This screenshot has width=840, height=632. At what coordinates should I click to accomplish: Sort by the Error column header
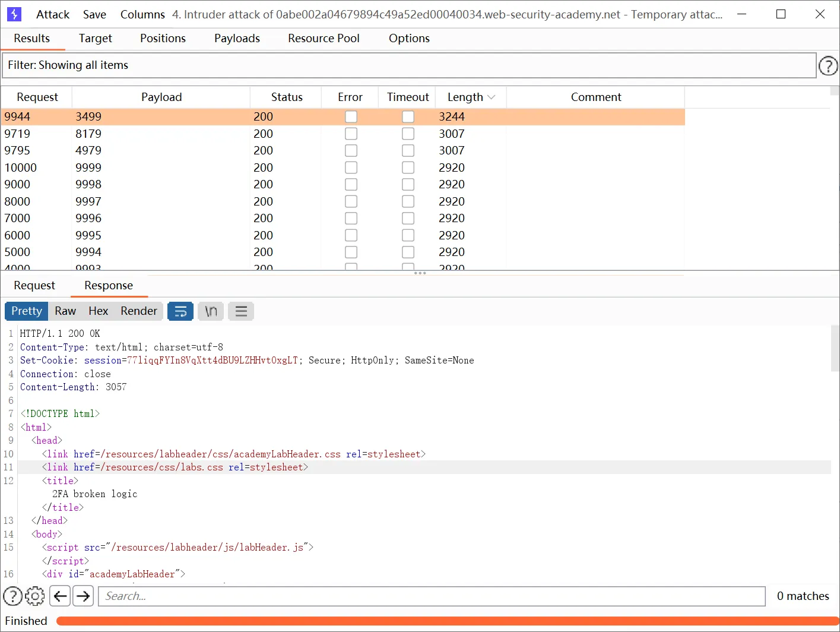350,97
